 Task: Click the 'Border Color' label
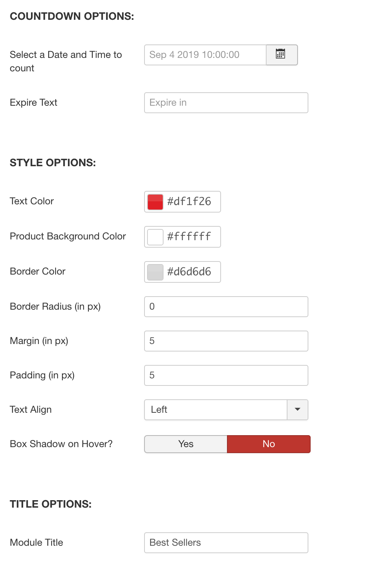click(x=38, y=271)
